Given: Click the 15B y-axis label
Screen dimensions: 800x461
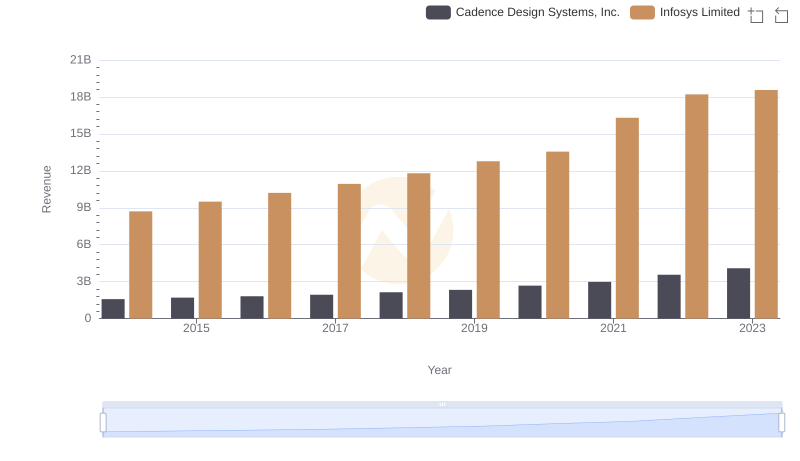Looking at the screenshot, I should (x=81, y=134).
